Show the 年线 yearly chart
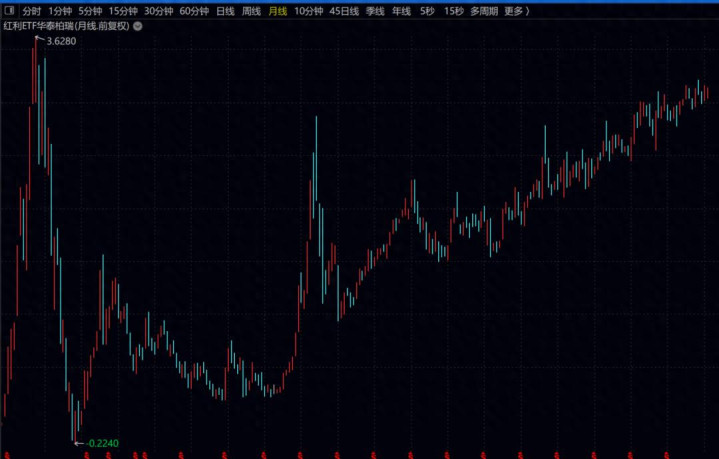Image resolution: width=719 pixels, height=459 pixels. (401, 11)
